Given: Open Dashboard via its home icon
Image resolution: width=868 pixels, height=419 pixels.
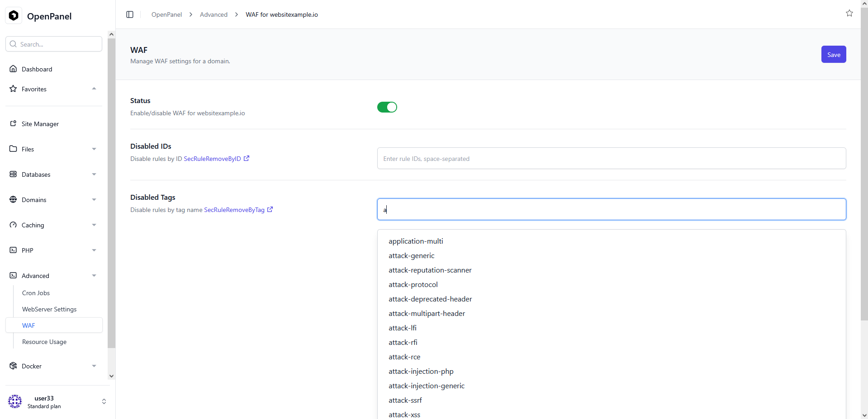Looking at the screenshot, I should click(13, 69).
